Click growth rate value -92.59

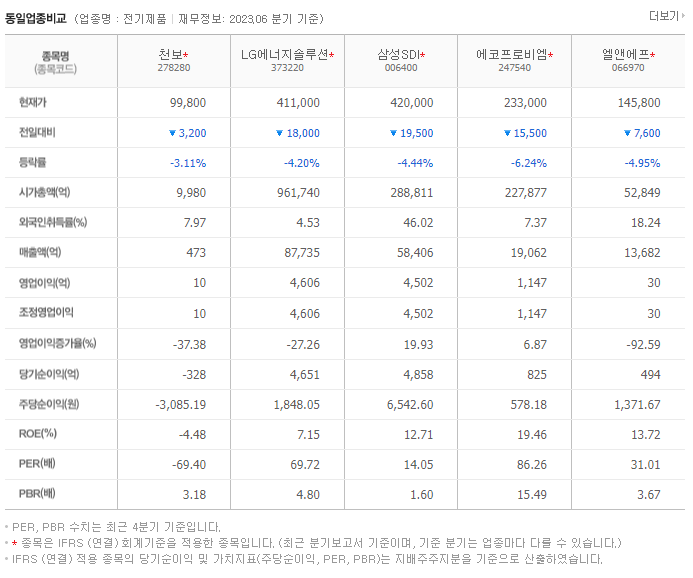[x=643, y=345]
